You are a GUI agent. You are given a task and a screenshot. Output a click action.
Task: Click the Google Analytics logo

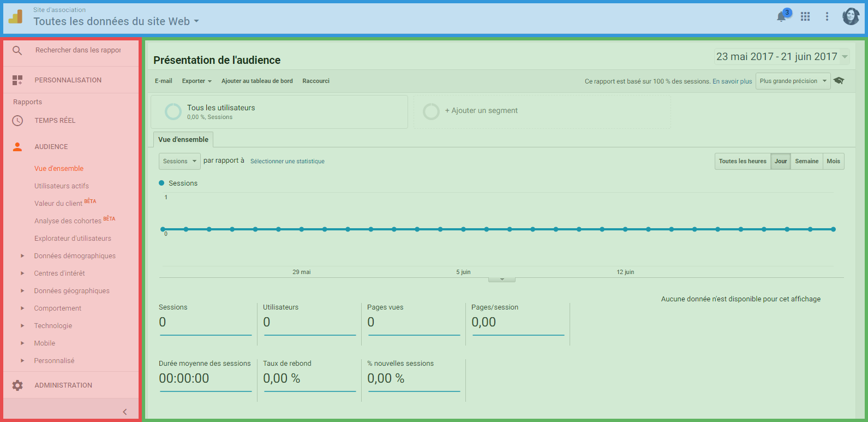(16, 17)
